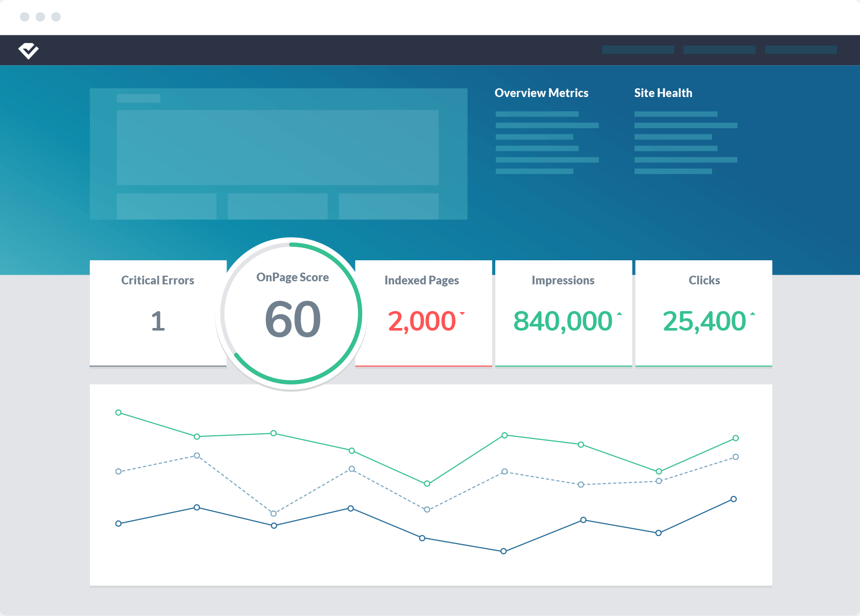Click the 840,000 impressions value
Image resolution: width=860 pixels, height=616 pixels.
pos(563,321)
